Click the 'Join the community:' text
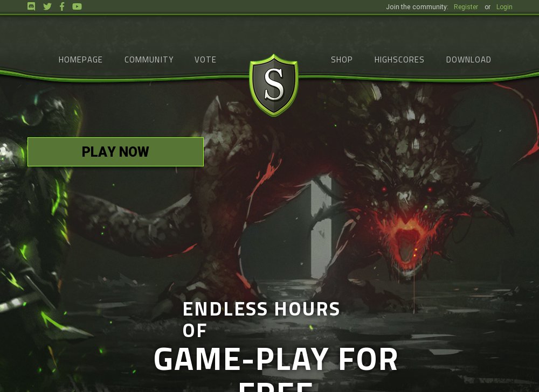The height and width of the screenshot is (392, 539). point(417,7)
